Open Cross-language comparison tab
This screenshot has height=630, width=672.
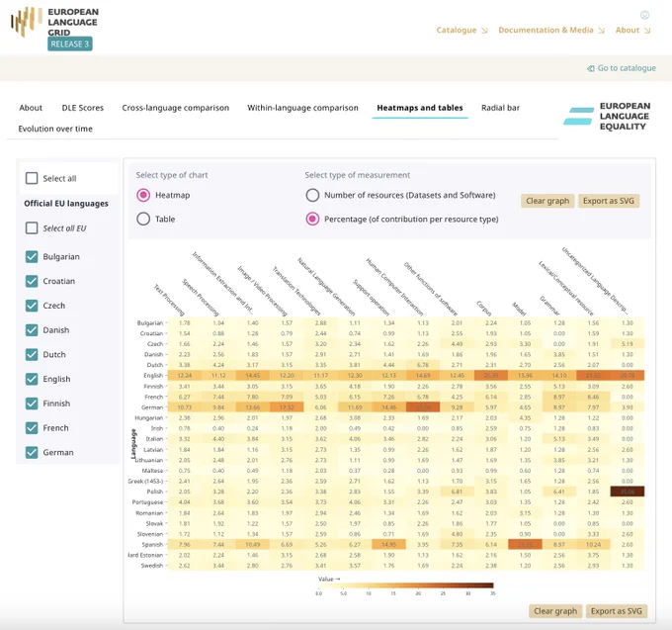click(x=175, y=108)
